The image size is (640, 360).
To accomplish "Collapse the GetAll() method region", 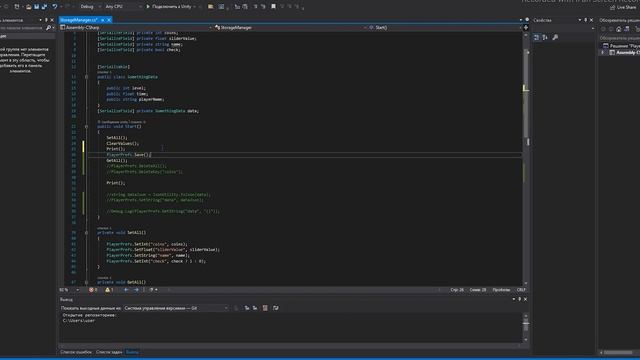I will (86, 282).
